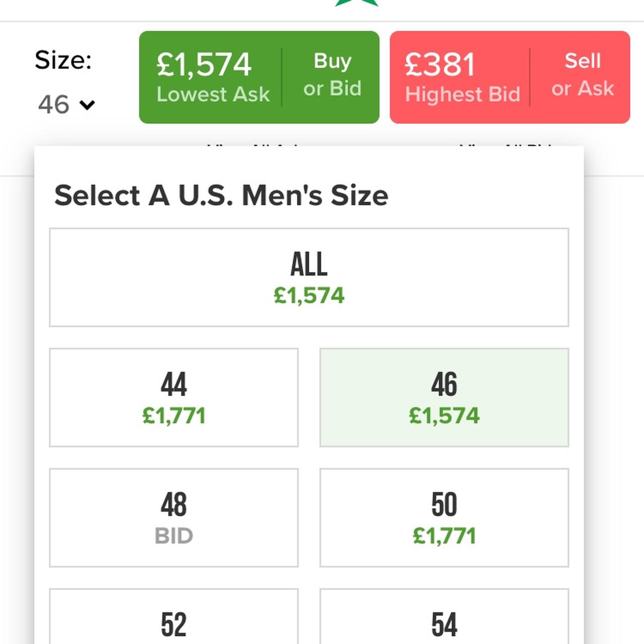The image size is (644, 644).
Task: Click the £1,574 Lowest Ask price
Action: click(x=203, y=65)
